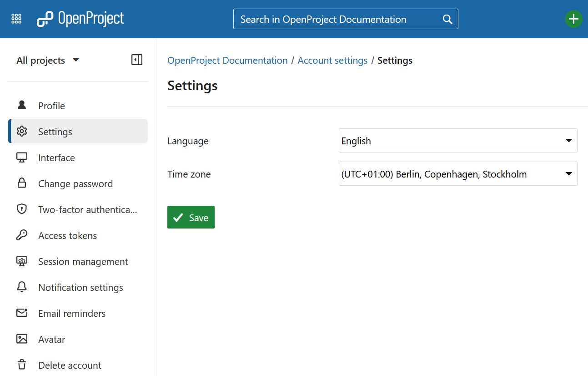Open Delete account page
This screenshot has width=588, height=376.
78,365
